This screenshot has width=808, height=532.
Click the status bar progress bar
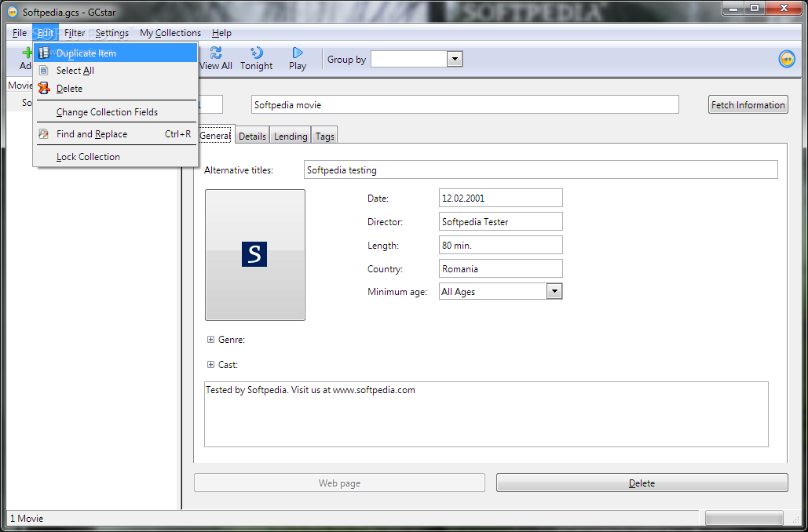[x=744, y=518]
